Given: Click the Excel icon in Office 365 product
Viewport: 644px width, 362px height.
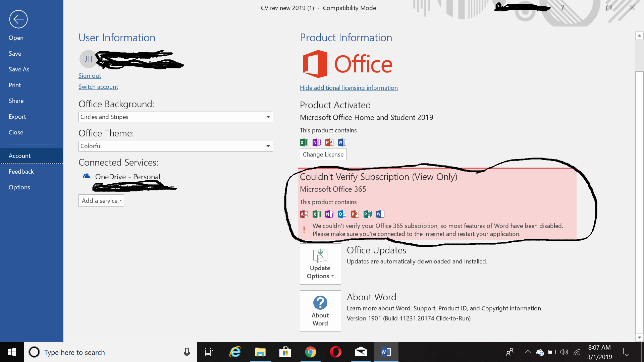Looking at the screenshot, I should pyautogui.click(x=317, y=214).
